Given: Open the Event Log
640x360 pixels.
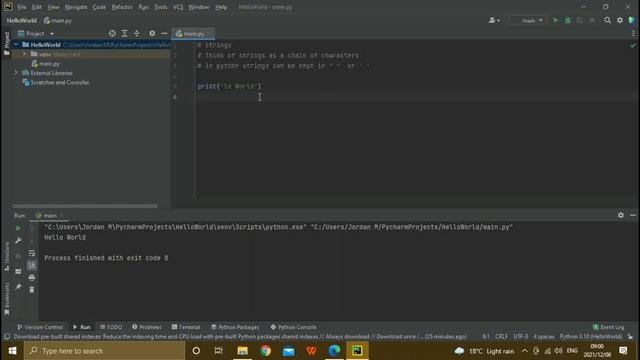Looking at the screenshot, I should tap(608, 327).
